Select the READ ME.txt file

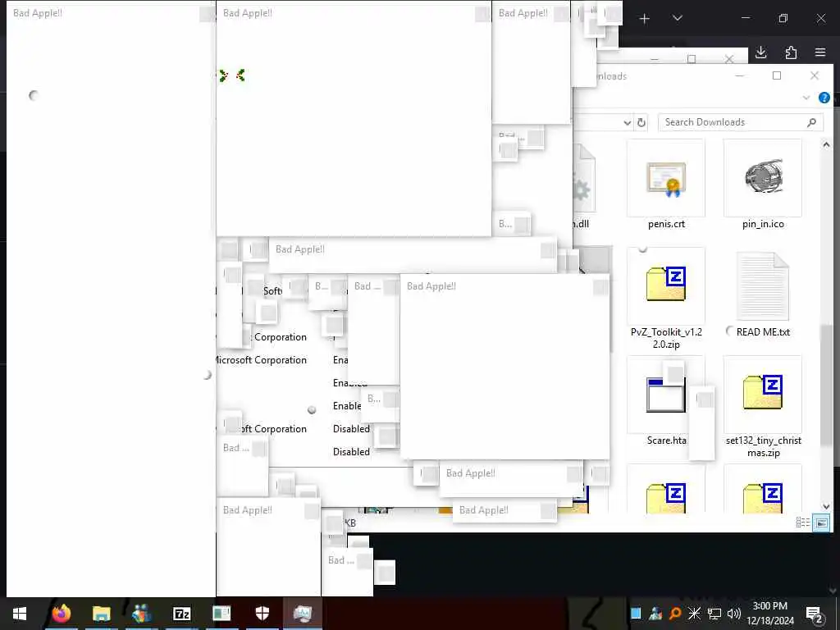(763, 294)
